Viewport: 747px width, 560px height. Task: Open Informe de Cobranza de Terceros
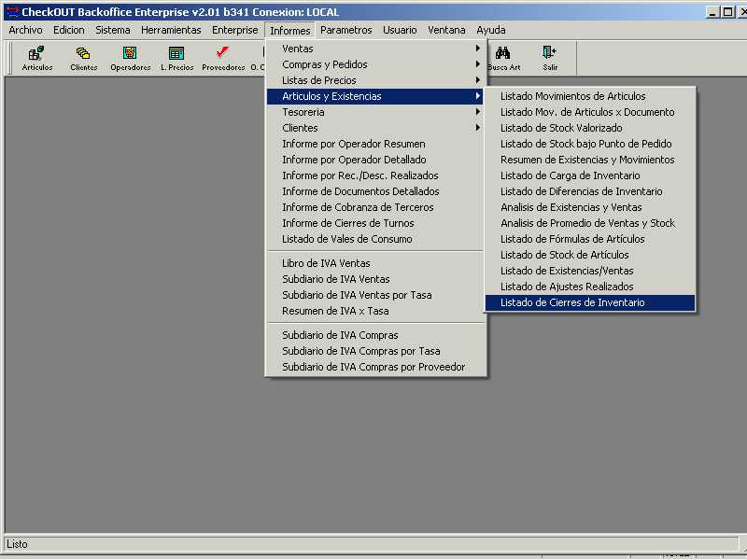pos(375,207)
